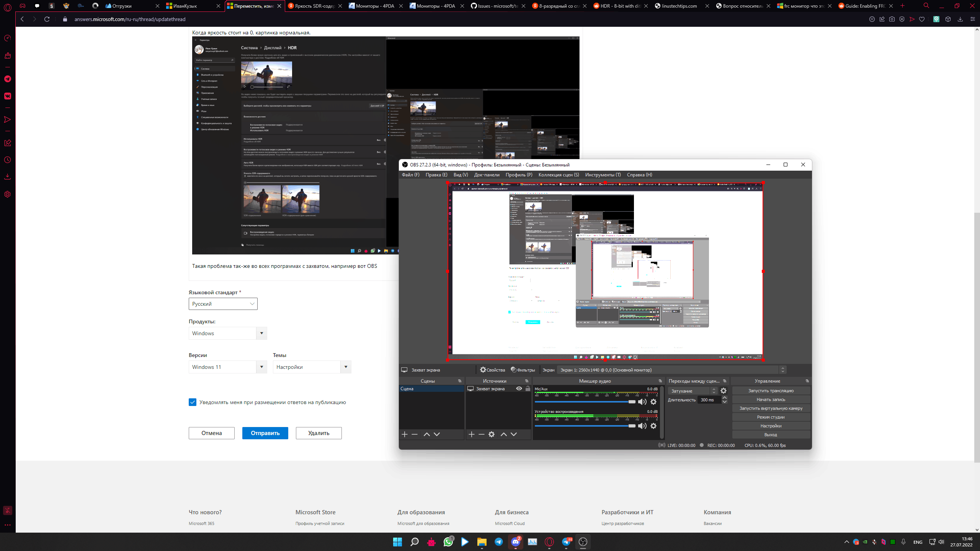Click Отправить submit button

[x=265, y=433]
